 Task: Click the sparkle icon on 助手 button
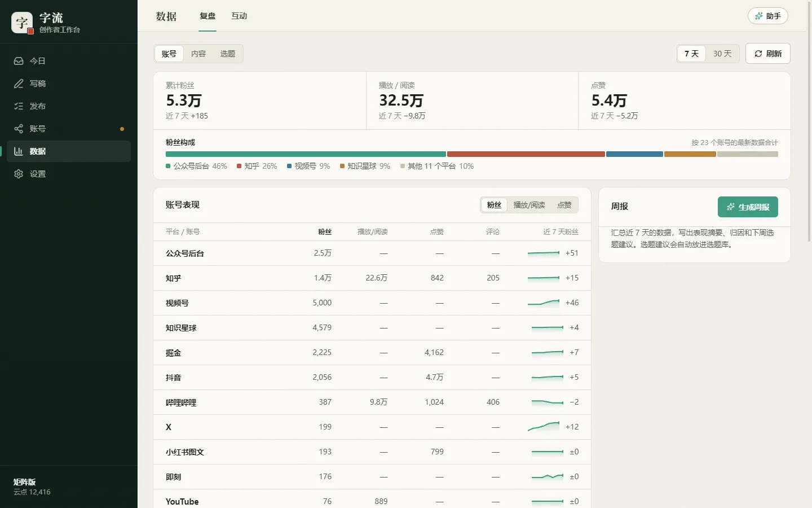coord(759,16)
